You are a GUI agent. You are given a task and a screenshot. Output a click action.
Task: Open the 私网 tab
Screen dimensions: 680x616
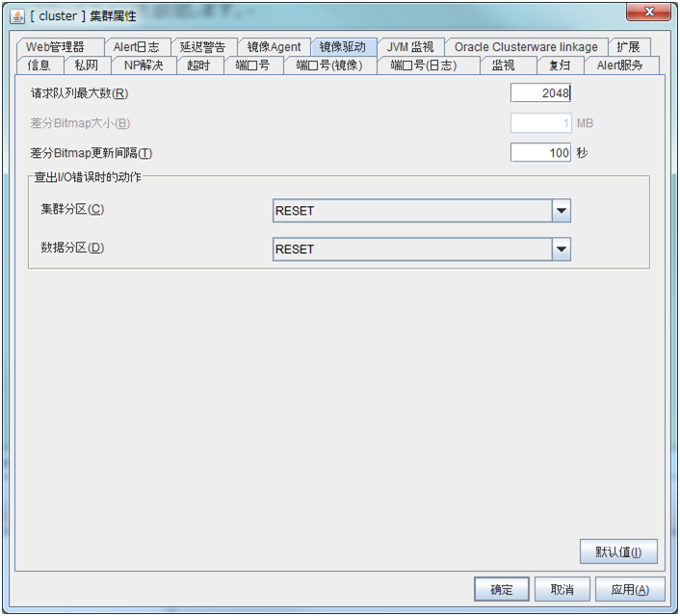[x=87, y=65]
